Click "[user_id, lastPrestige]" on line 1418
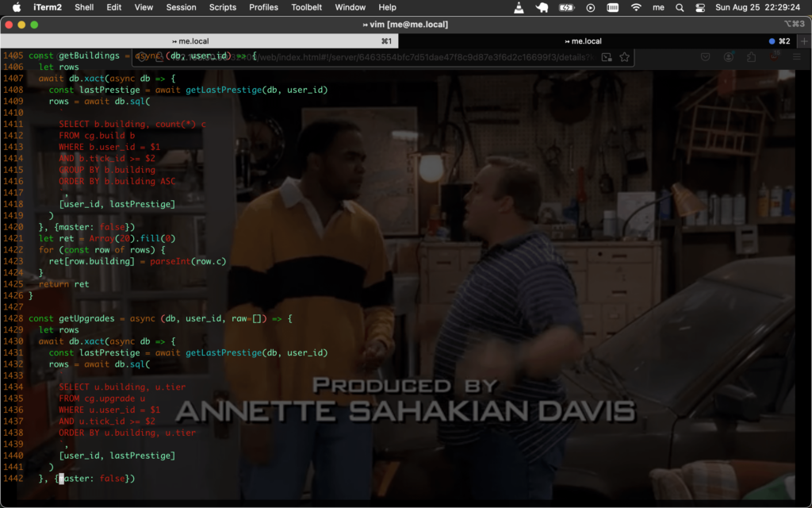812x508 pixels. [117, 204]
